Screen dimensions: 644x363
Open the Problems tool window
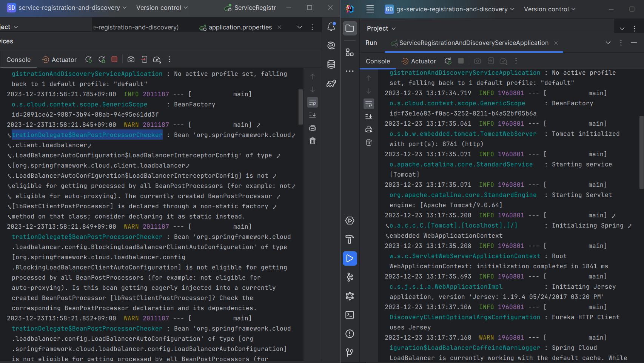click(x=350, y=334)
